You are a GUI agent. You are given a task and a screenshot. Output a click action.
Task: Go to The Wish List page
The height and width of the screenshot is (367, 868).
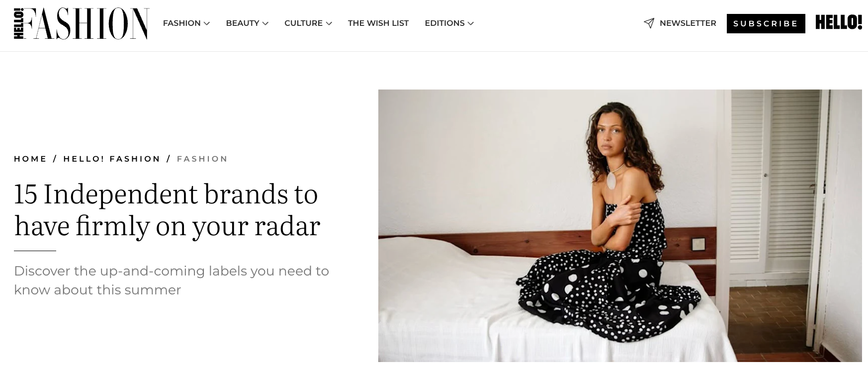pos(378,23)
